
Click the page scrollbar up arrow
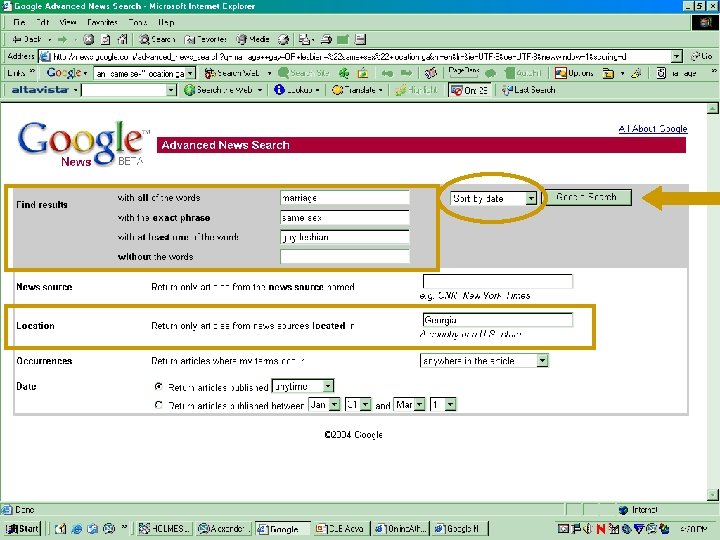click(x=712, y=108)
